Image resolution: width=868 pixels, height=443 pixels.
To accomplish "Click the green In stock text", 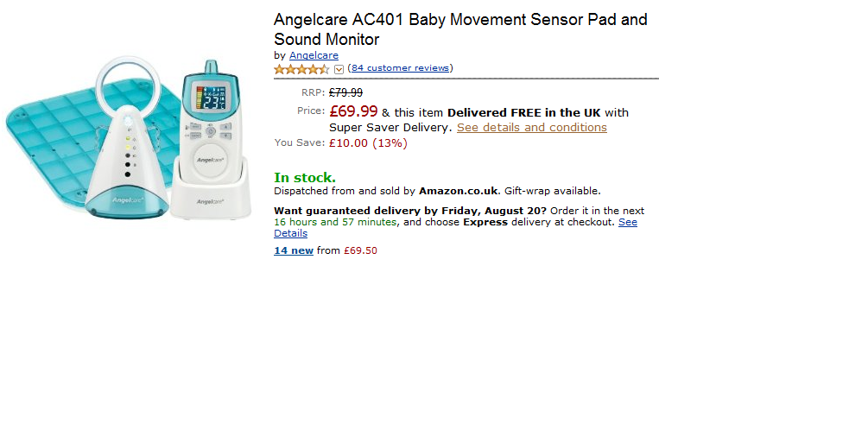I will pyautogui.click(x=305, y=178).
